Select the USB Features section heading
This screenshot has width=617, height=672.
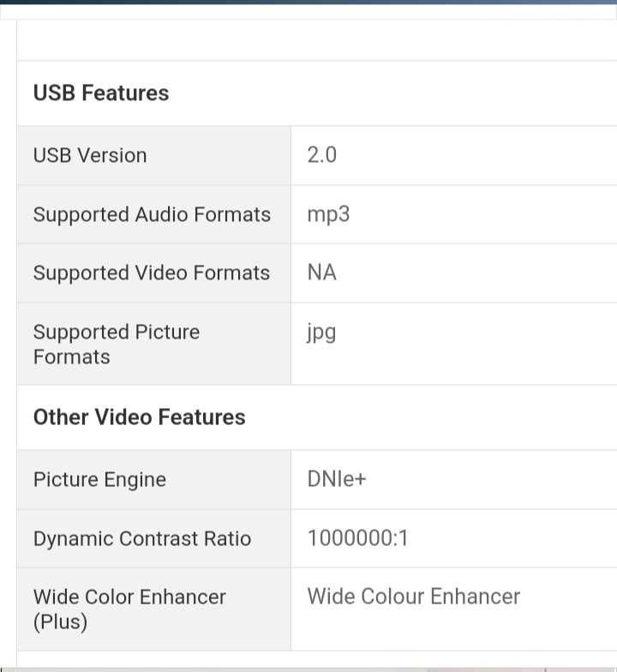tap(101, 93)
